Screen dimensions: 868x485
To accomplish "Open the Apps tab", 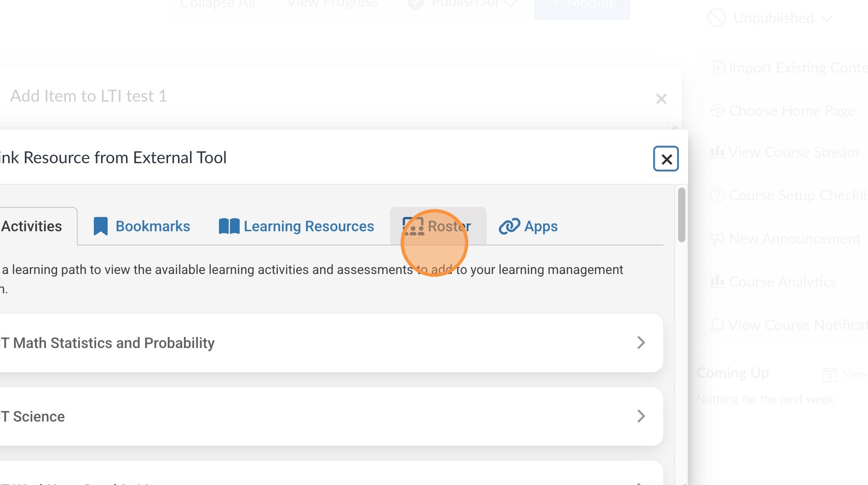I will (x=540, y=226).
